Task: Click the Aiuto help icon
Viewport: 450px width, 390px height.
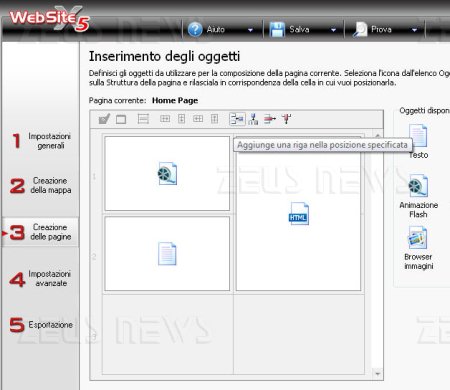Action: click(195, 29)
